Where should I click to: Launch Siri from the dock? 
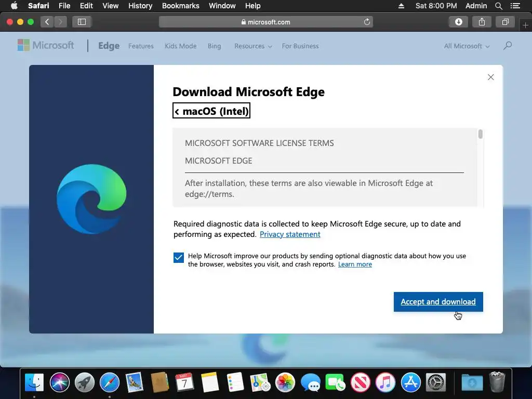pyautogui.click(x=59, y=382)
